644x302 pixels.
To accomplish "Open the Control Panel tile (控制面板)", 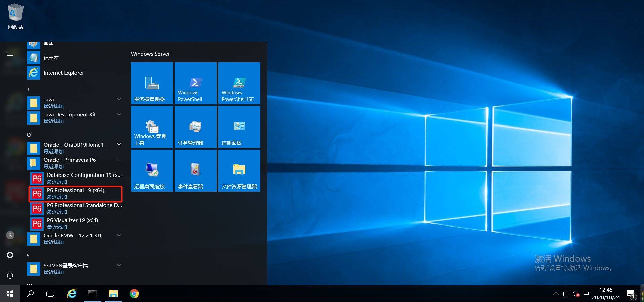I will (x=239, y=127).
